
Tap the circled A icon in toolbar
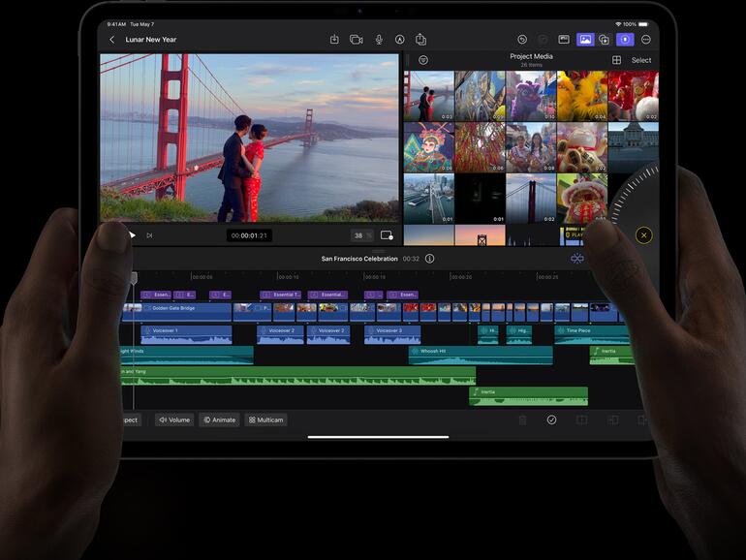click(x=399, y=40)
